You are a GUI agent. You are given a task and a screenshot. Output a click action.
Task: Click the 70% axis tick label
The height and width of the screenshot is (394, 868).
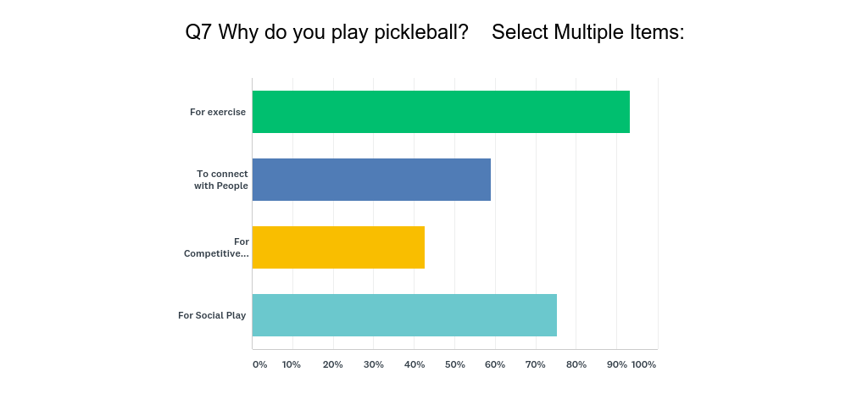[x=536, y=364]
